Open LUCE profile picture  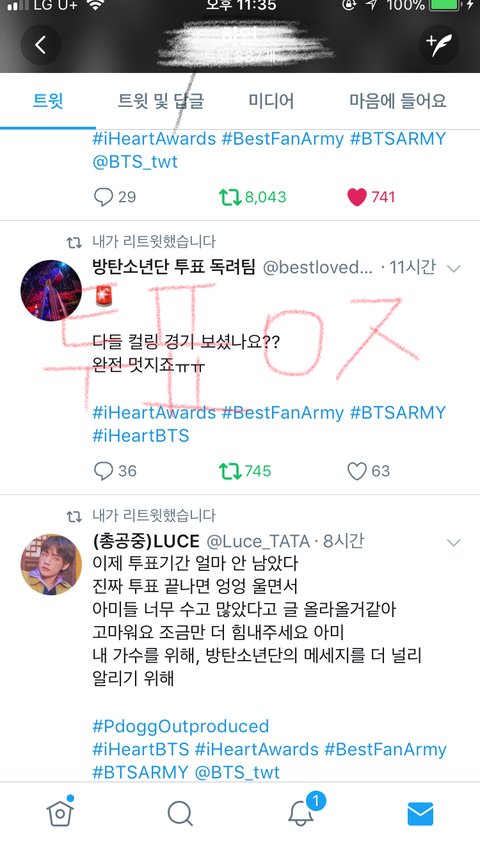[51, 565]
